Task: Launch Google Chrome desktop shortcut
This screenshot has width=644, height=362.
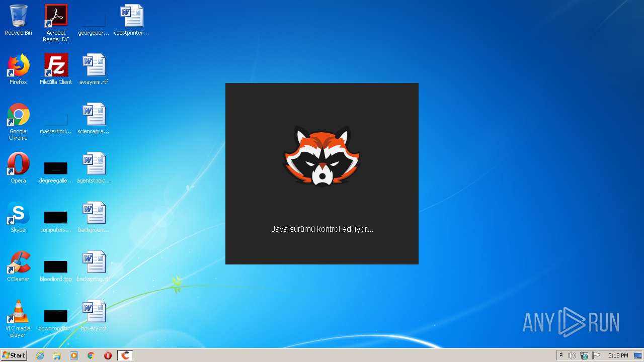Action: pos(18,122)
